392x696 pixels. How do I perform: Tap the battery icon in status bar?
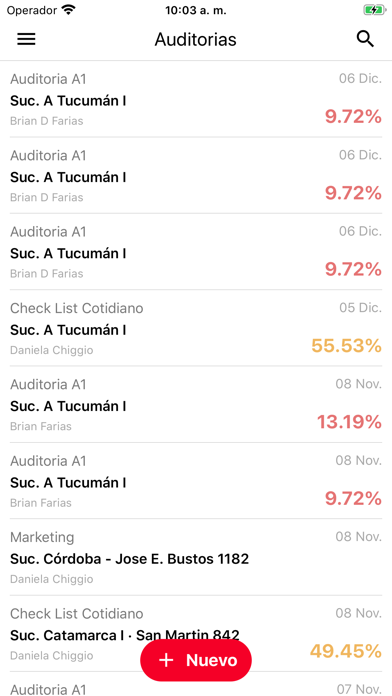(373, 10)
